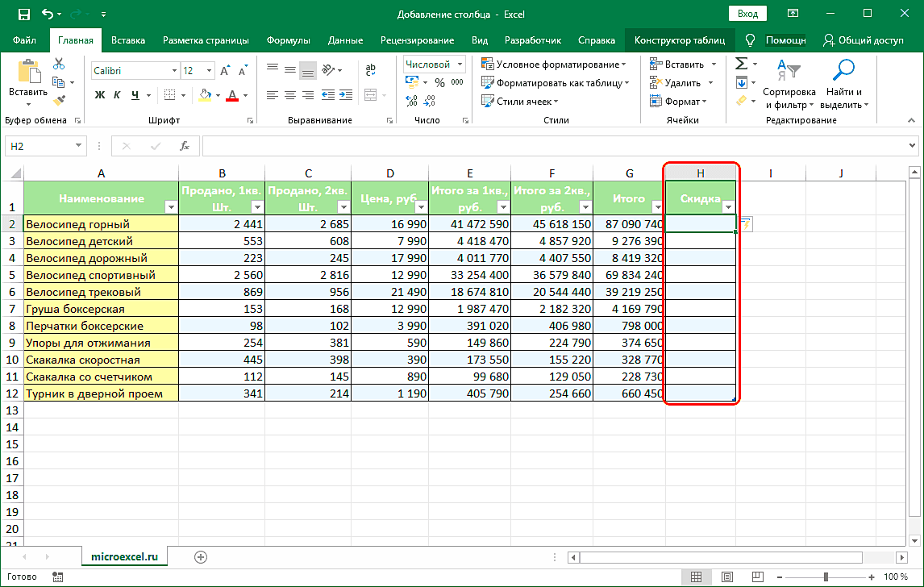Click the red font color button

(232, 95)
